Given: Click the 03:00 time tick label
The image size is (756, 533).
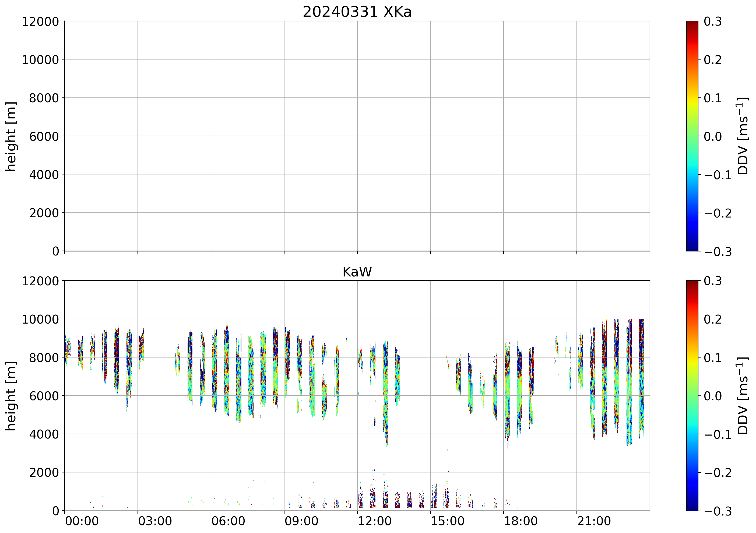Looking at the screenshot, I should coord(155,521).
